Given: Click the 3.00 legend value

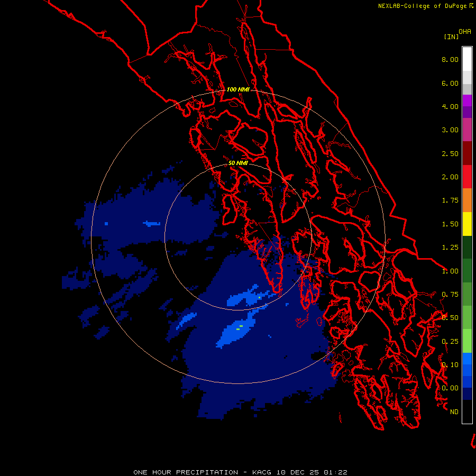Looking at the screenshot, I should [x=450, y=130].
